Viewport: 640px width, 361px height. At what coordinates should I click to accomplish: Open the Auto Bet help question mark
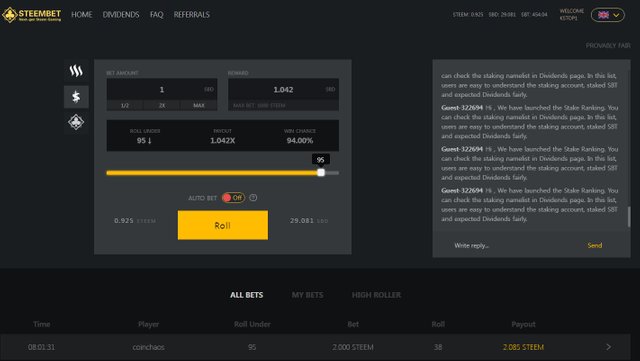point(253,198)
